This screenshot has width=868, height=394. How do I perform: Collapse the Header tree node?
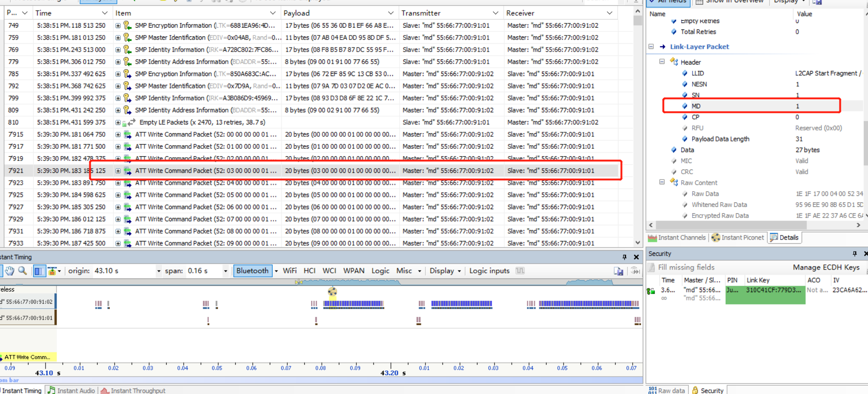coord(662,62)
